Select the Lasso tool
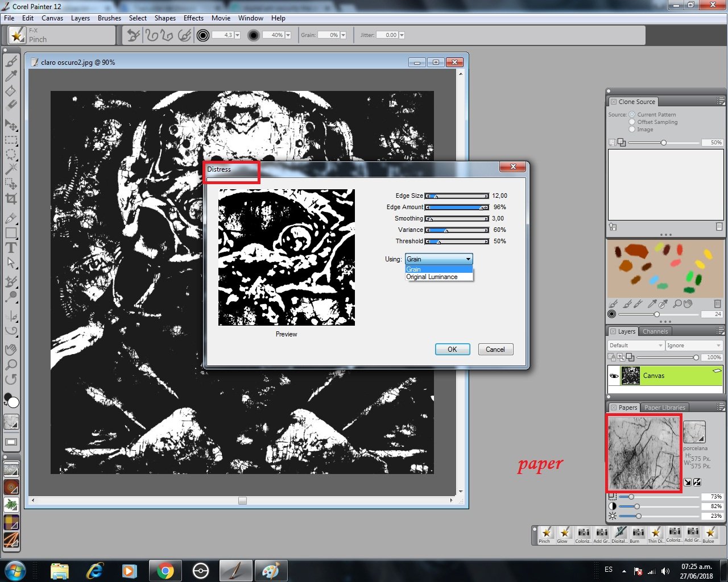The image size is (728, 582). (11, 155)
